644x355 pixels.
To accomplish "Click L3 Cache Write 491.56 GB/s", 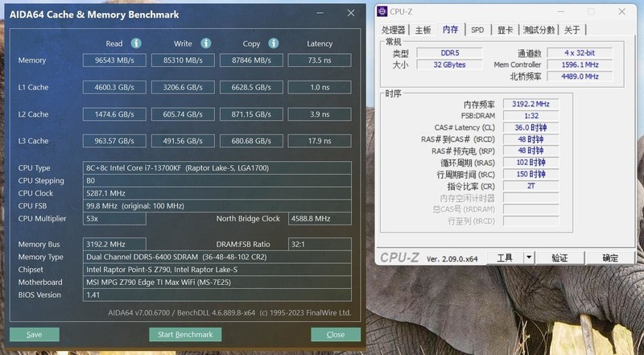I will 183,141.
